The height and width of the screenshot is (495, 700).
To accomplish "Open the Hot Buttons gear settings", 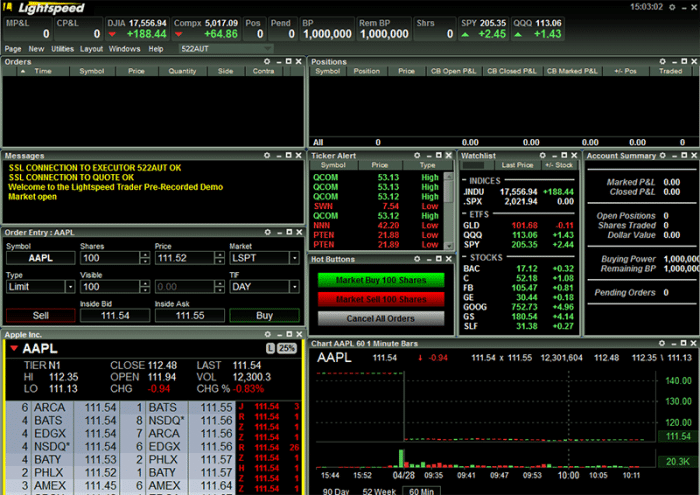I will tap(417, 259).
